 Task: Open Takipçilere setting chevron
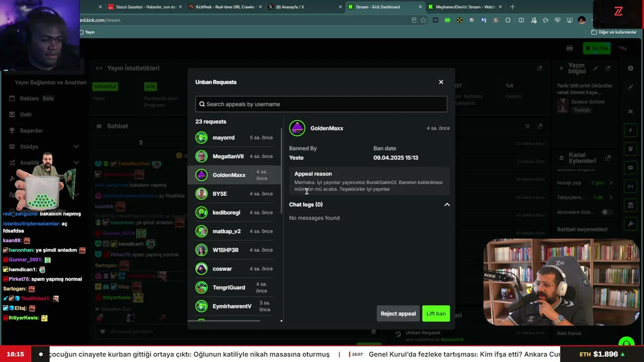611,198
